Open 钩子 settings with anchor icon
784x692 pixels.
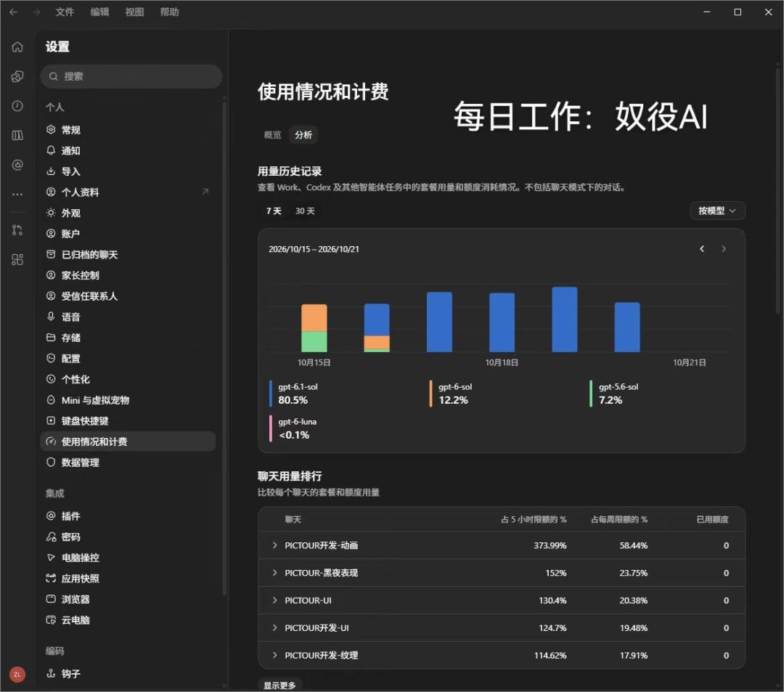[x=128, y=674]
